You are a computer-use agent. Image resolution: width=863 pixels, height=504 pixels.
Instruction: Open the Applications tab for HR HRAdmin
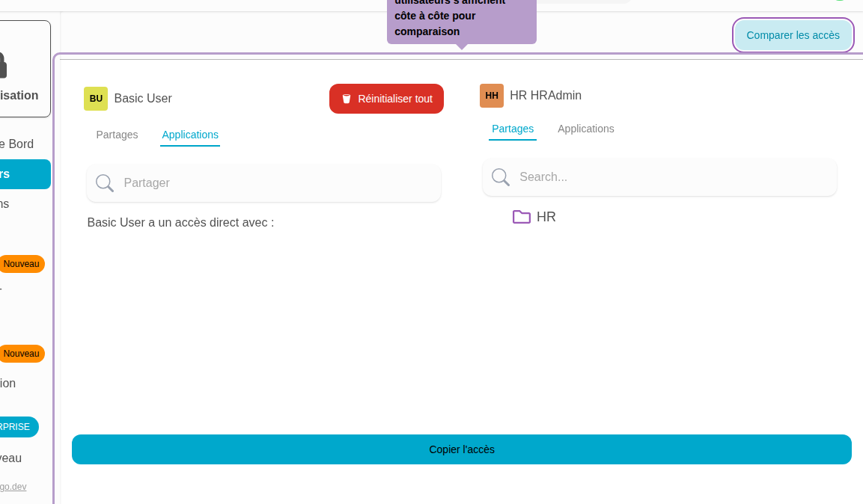[x=586, y=129]
